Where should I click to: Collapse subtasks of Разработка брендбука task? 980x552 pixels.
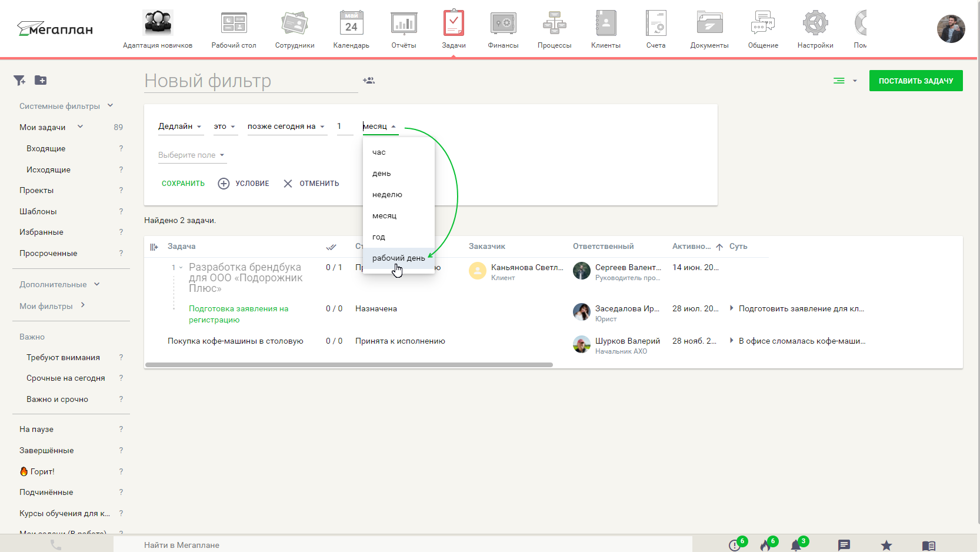tap(181, 268)
